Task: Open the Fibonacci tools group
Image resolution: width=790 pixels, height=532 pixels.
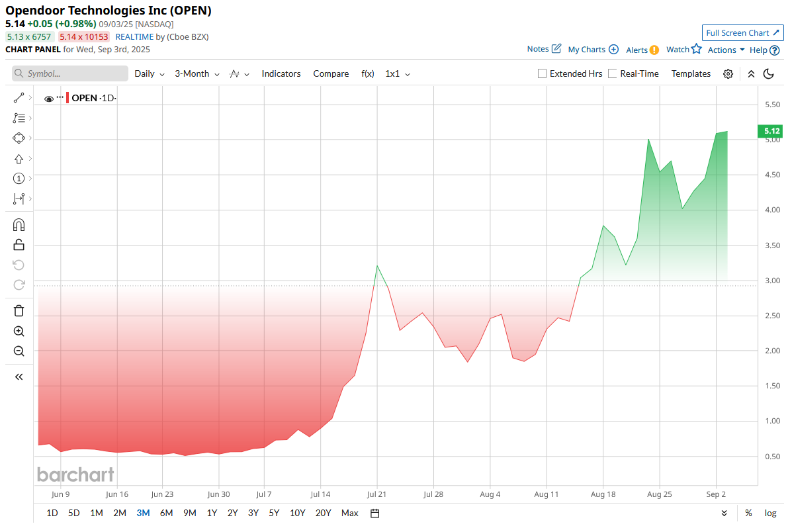Action: [x=19, y=118]
